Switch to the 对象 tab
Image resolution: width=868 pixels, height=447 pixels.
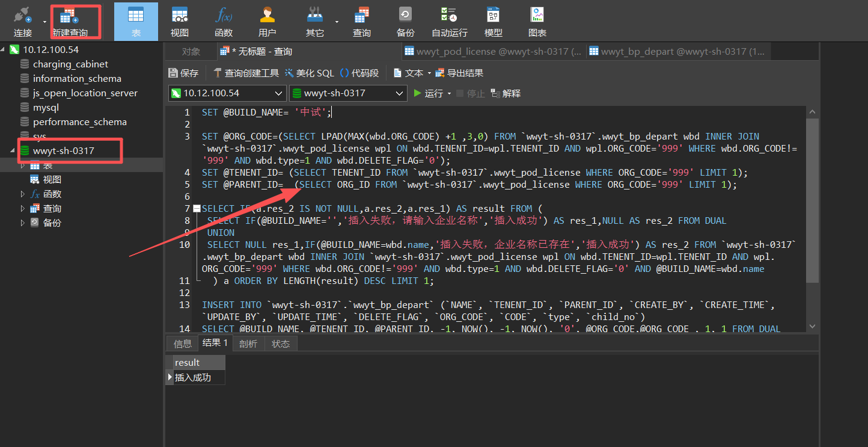click(191, 52)
